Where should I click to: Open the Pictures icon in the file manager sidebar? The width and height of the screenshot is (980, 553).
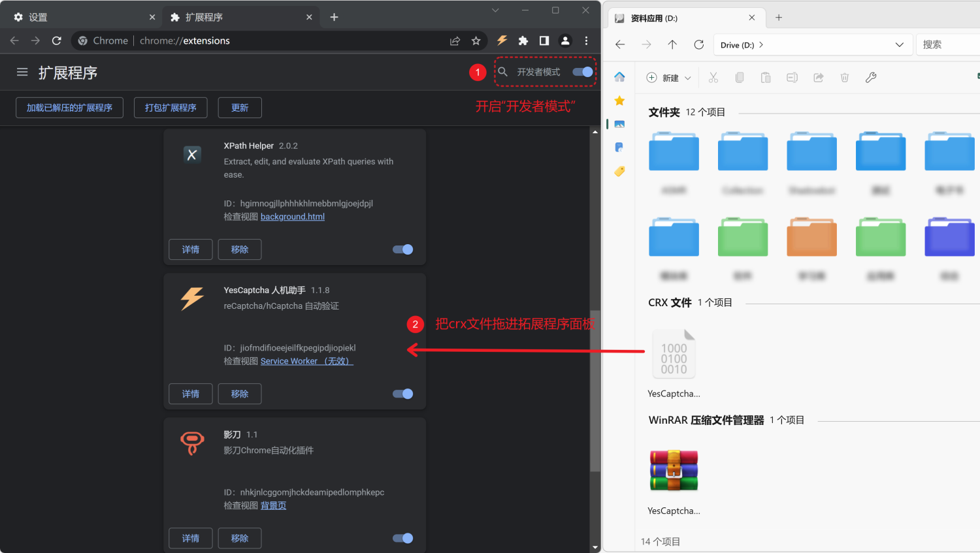click(x=619, y=124)
